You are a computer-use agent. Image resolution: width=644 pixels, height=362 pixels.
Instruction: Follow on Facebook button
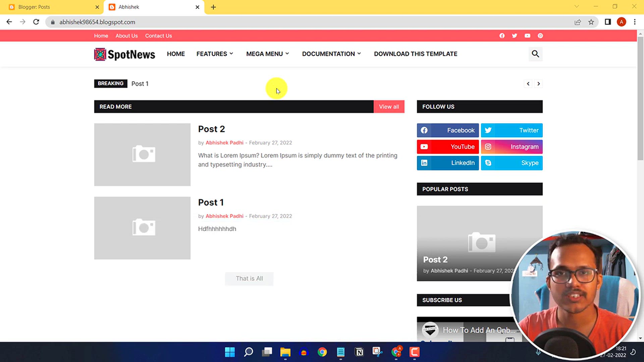coord(448,130)
